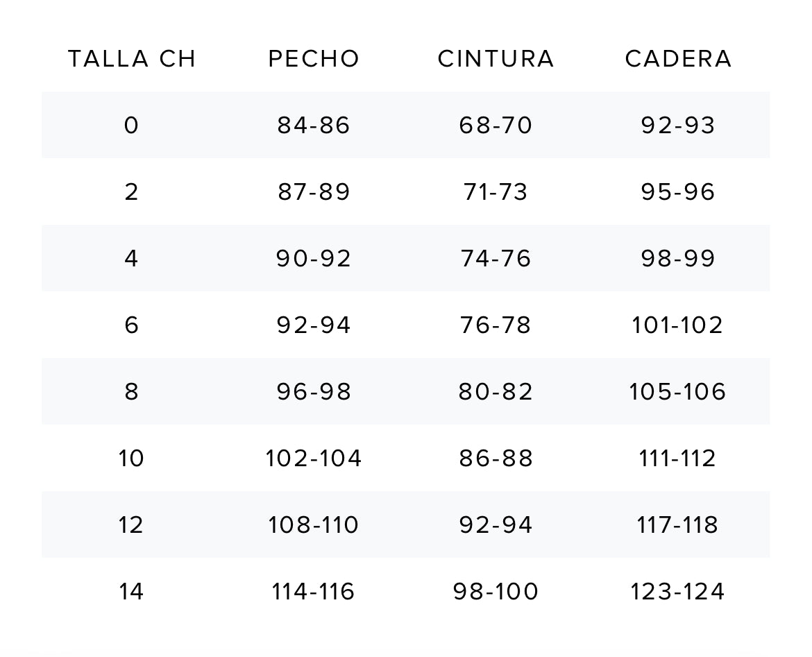Screen dimensions: 812x657
Task: Click the 68-70 cintura measurement
Action: pyautogui.click(x=496, y=126)
